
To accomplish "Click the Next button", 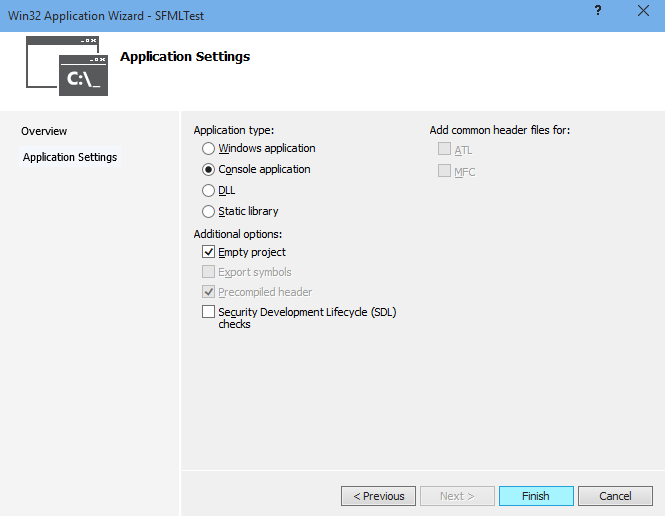I will (x=457, y=496).
